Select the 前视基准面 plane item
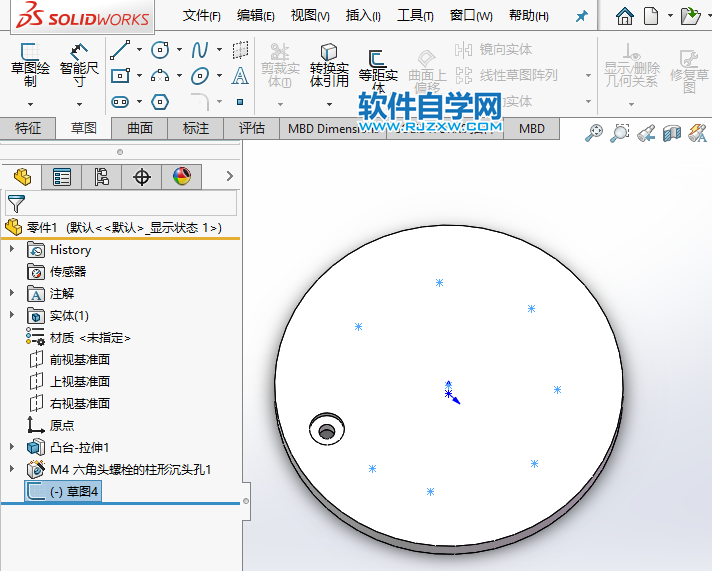The image size is (712, 571). 79,359
